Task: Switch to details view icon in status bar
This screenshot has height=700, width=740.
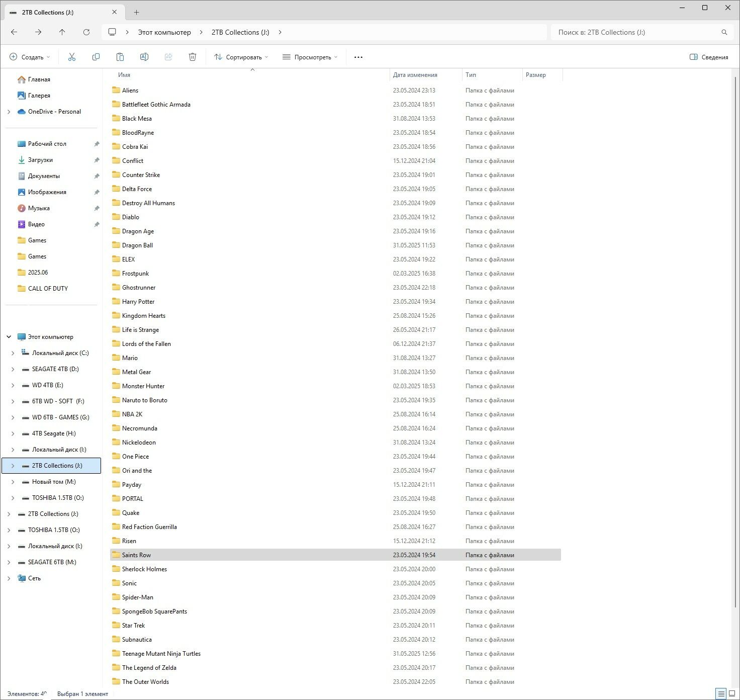Action: (x=720, y=694)
